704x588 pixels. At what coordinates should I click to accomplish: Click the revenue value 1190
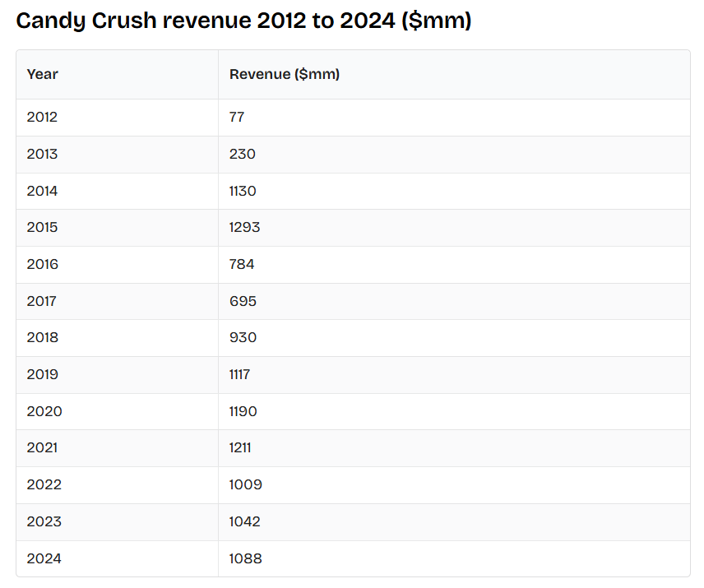click(243, 411)
